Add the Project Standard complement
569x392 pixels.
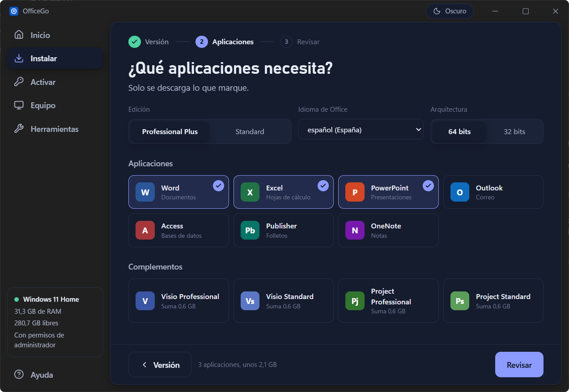[493, 301]
